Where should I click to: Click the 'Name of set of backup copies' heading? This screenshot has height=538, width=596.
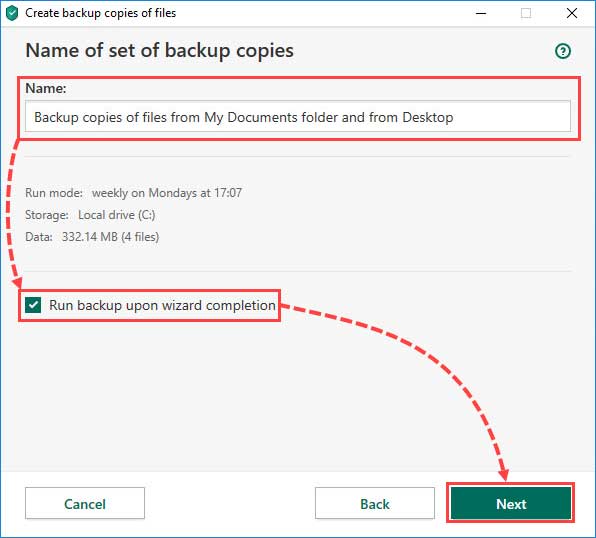[x=159, y=51]
